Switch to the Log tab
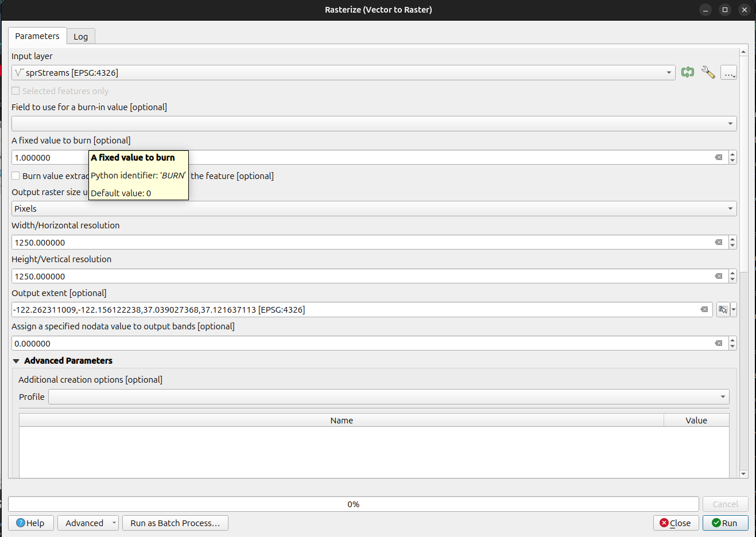Image resolution: width=756 pixels, height=537 pixels. coord(81,37)
